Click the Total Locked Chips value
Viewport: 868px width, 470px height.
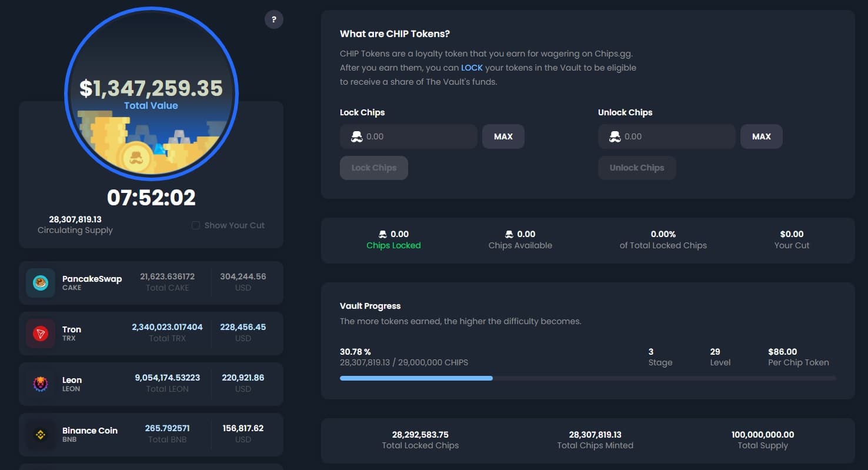click(420, 435)
